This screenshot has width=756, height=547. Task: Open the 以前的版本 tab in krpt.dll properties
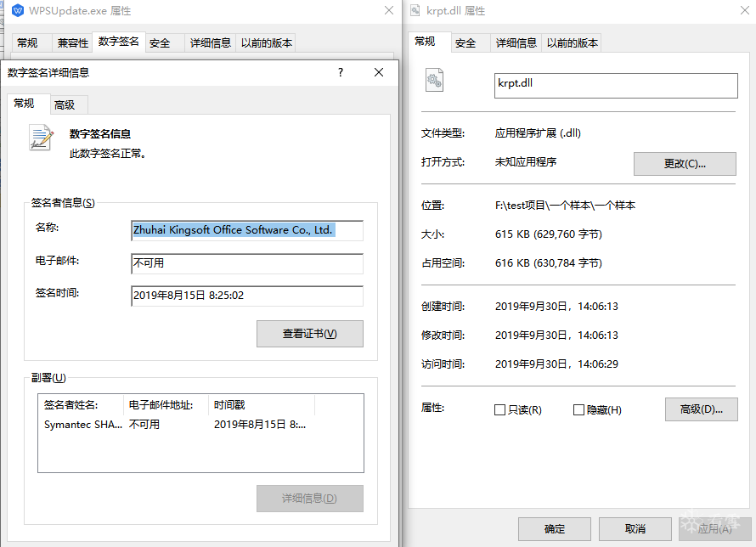pos(573,42)
